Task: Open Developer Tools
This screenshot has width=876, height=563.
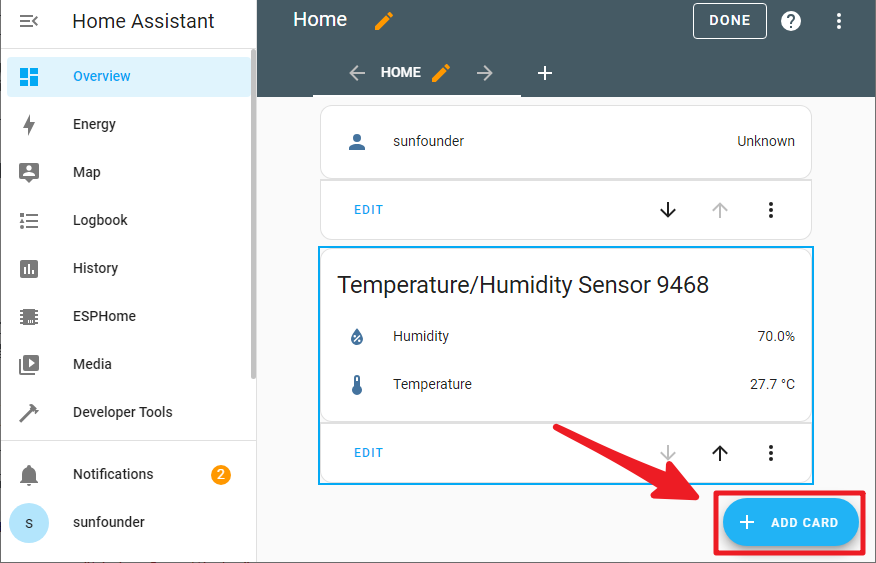Action: tap(128, 413)
